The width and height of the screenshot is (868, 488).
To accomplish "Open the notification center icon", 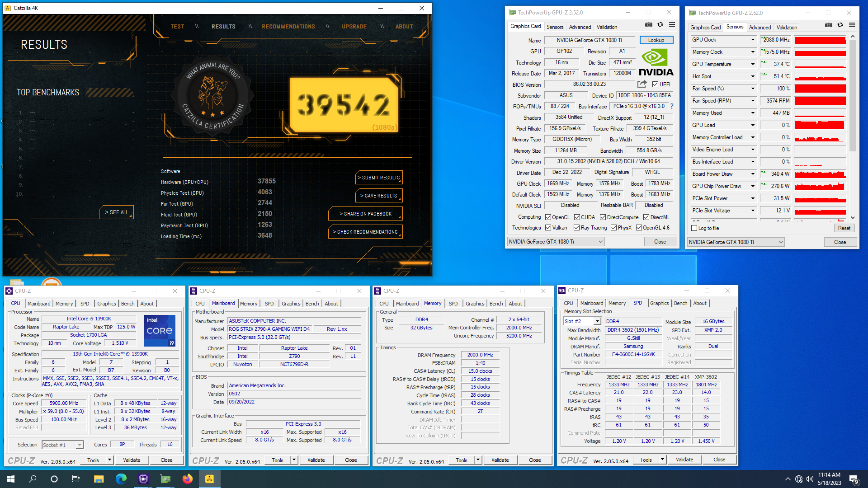I will click(854, 479).
